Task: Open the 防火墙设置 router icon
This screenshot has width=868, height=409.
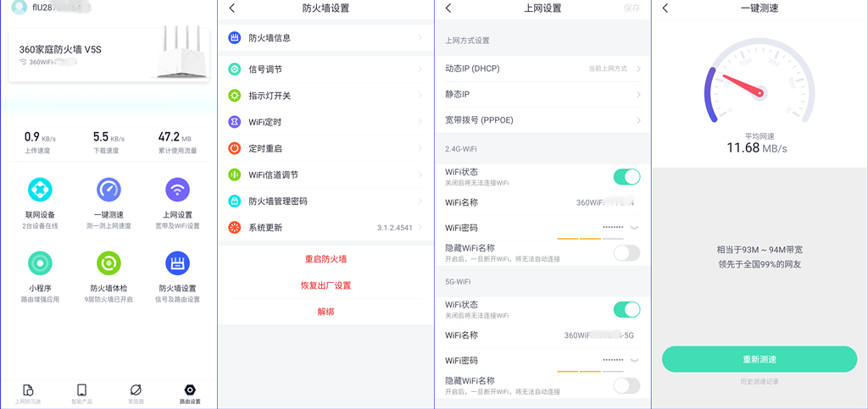Action: (178, 263)
